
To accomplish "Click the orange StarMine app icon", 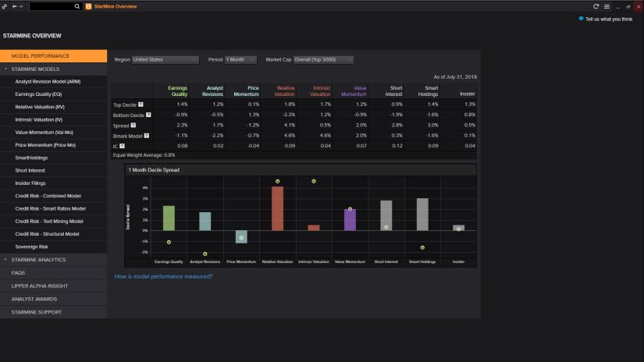I will click(x=88, y=6).
